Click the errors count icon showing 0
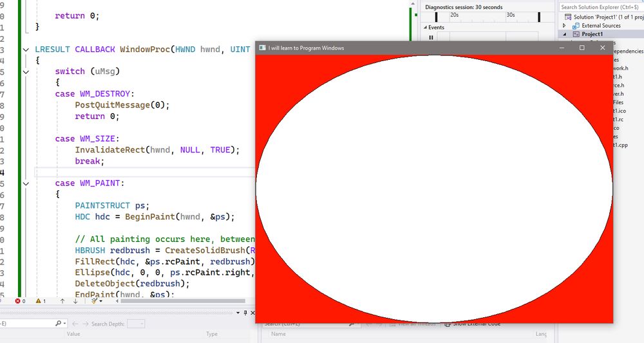Screen dimensions: 644x343 pyautogui.click(x=17, y=301)
